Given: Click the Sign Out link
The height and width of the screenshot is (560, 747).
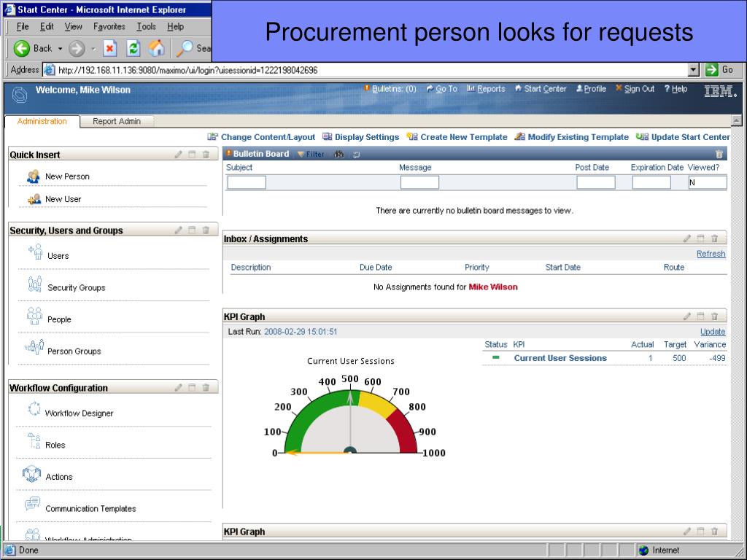Looking at the screenshot, I should [x=639, y=88].
